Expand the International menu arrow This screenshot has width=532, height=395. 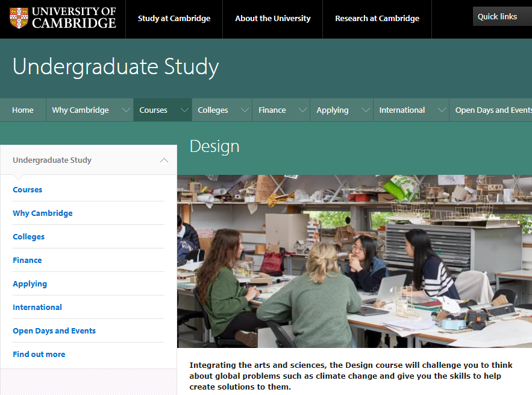(442, 110)
